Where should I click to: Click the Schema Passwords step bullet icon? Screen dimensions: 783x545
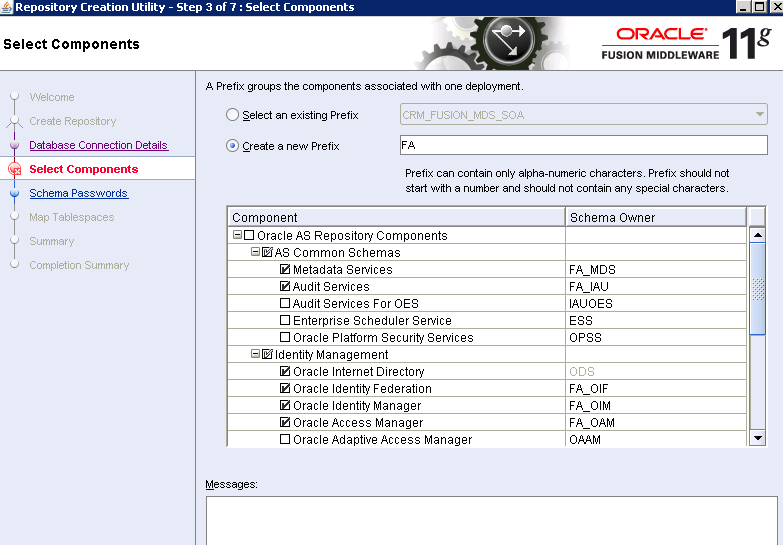[14, 193]
